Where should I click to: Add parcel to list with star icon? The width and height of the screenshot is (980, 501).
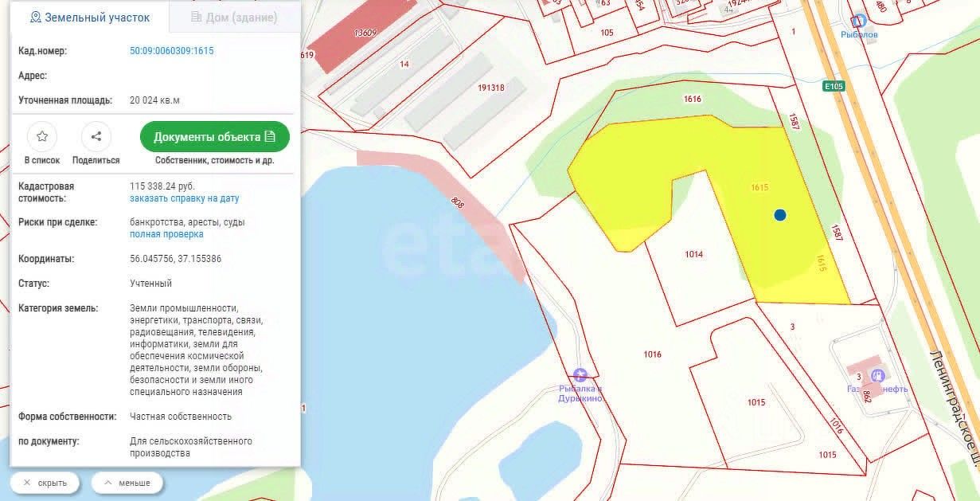tap(42, 137)
